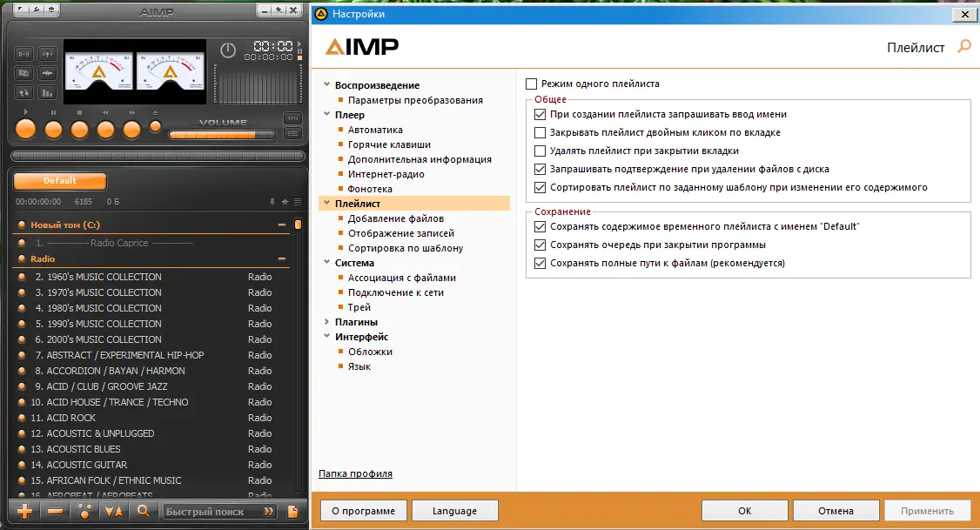Uncheck 'При создании плейлиста запрашивать ввод имени'
The height and width of the screenshot is (530, 980).
538,114
